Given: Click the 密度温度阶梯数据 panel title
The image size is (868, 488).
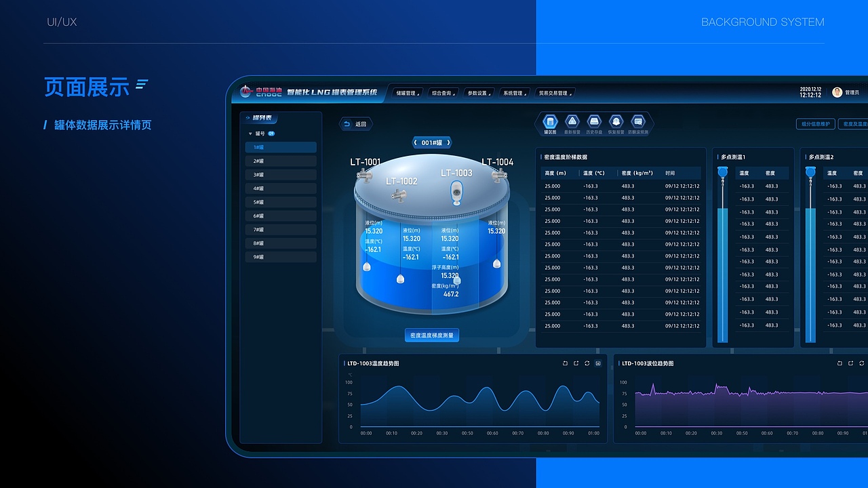Looking at the screenshot, I should (x=566, y=157).
